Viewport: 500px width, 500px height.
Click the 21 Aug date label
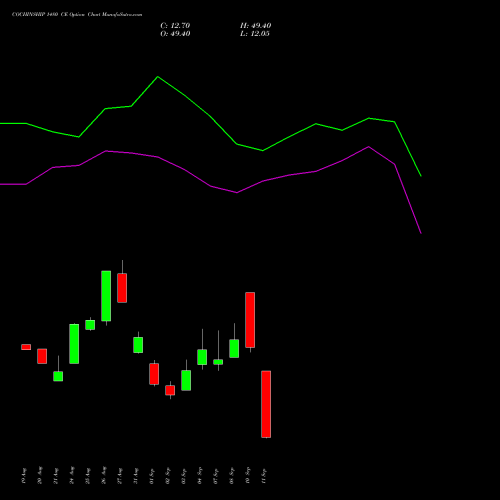pyautogui.click(x=56, y=476)
